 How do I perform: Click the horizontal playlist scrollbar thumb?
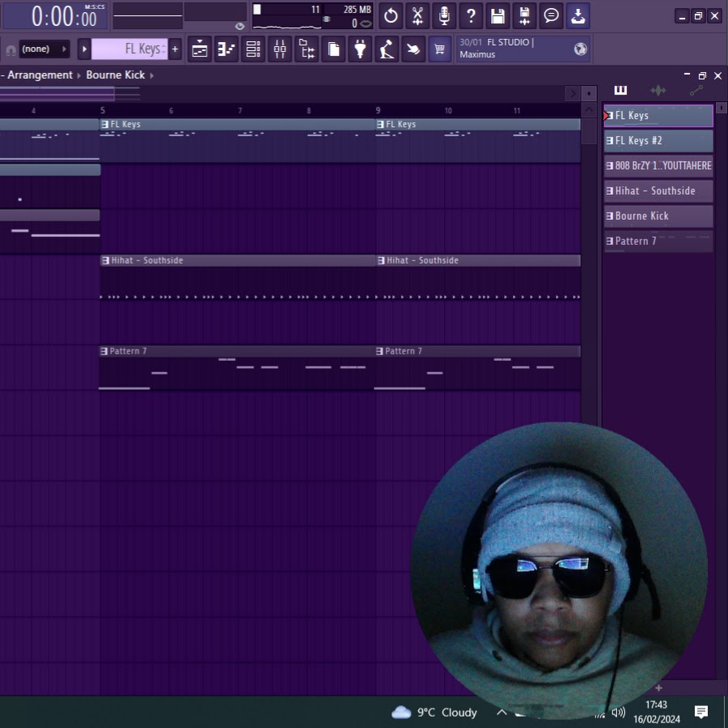(57, 93)
